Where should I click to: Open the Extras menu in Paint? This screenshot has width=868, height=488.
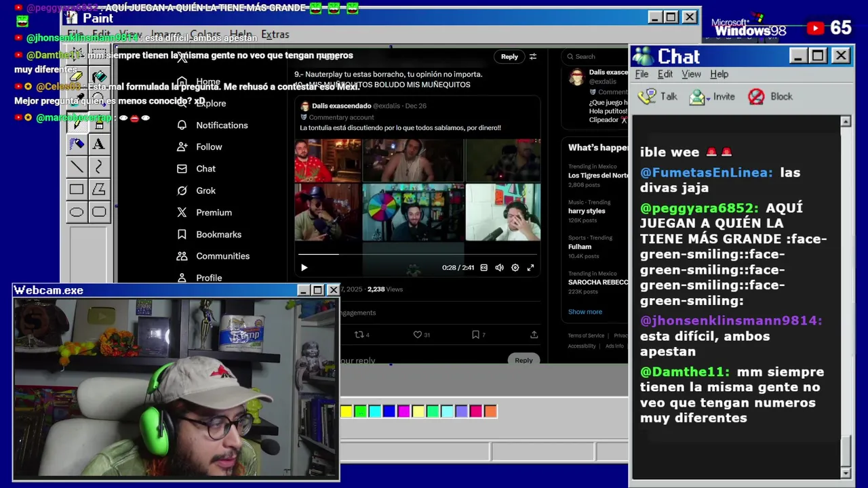[x=275, y=34]
